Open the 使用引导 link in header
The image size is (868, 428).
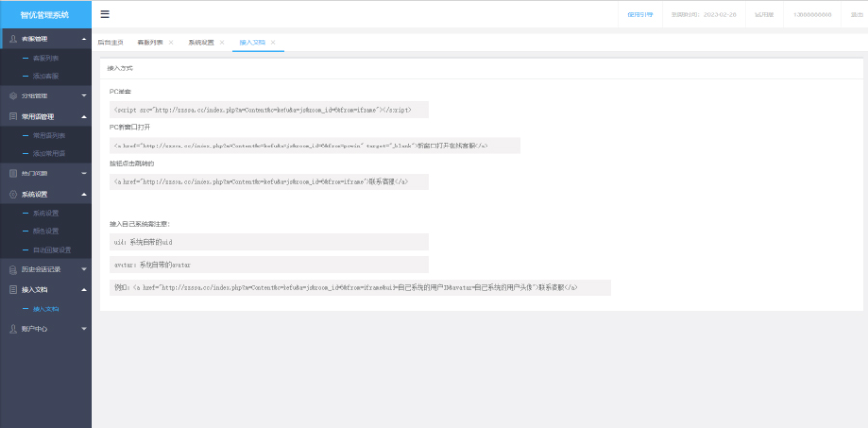pos(640,14)
